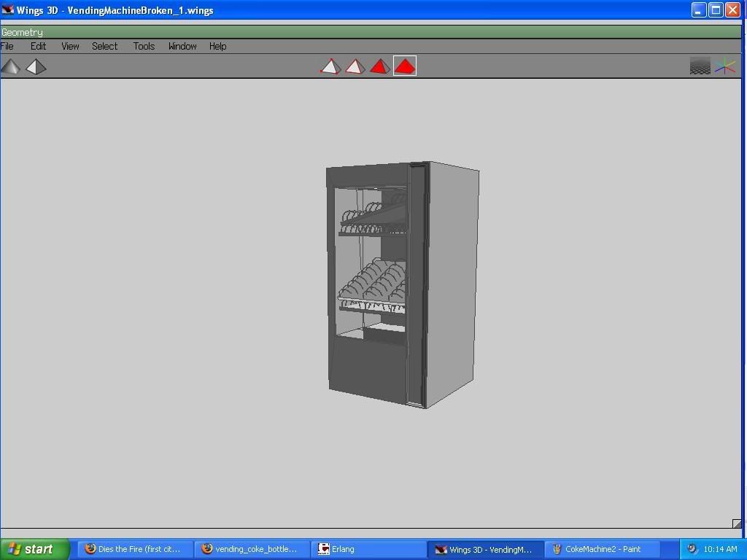Switch to the Wings 3D taskbar entry
The height and width of the screenshot is (560, 747).
tap(485, 549)
